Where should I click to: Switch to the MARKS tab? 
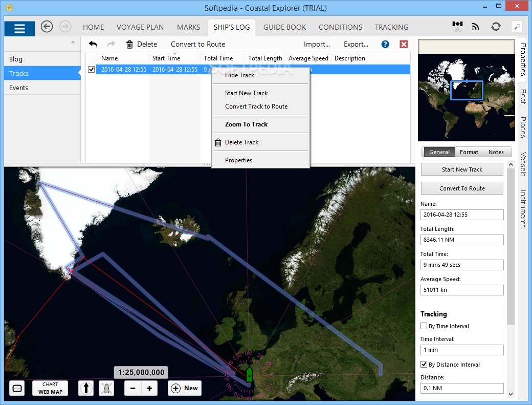(189, 27)
